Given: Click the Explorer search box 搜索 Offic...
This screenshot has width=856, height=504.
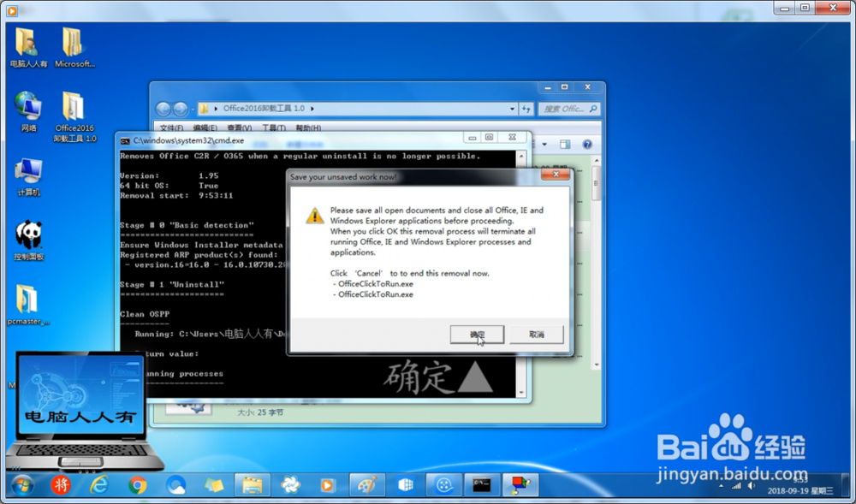Looking at the screenshot, I should click(568, 109).
